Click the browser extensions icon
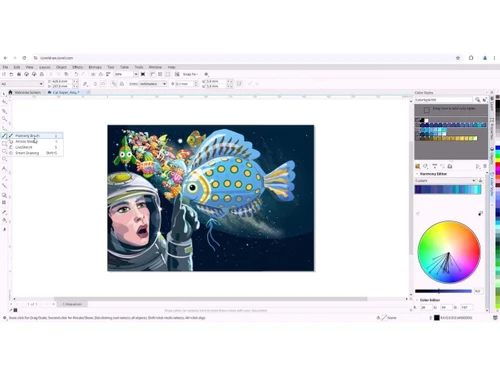 471,58
